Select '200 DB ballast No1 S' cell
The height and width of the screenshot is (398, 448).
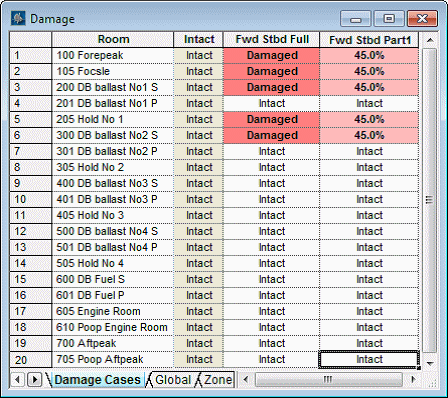[113, 87]
